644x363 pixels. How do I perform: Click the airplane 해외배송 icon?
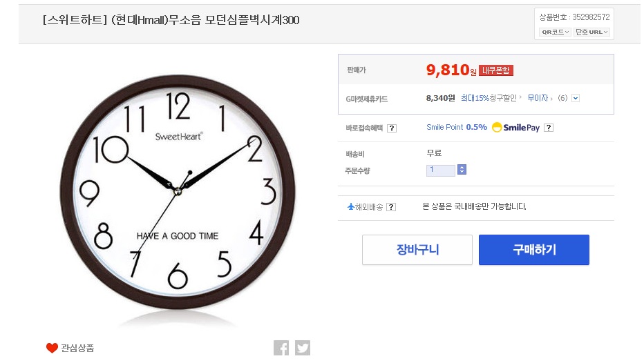click(x=351, y=206)
